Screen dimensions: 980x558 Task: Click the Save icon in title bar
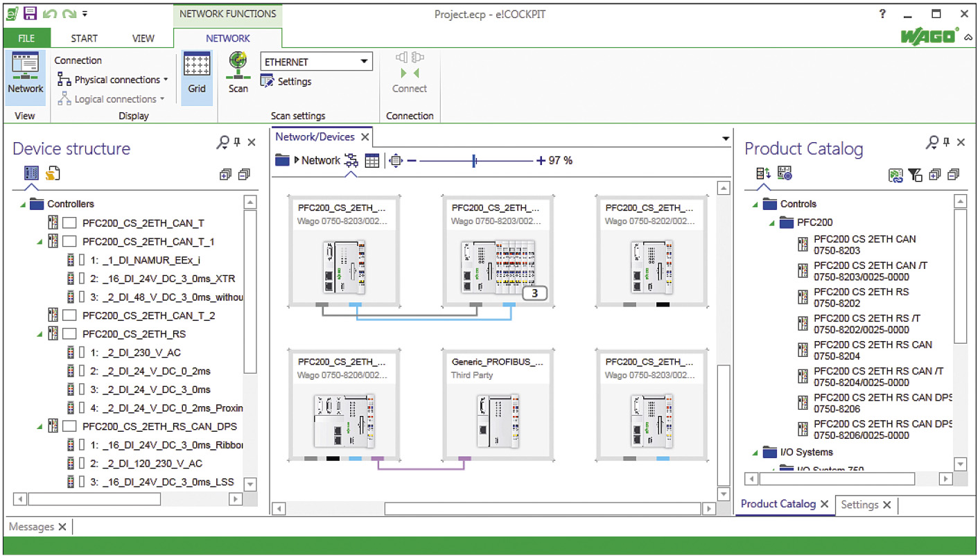30,13
